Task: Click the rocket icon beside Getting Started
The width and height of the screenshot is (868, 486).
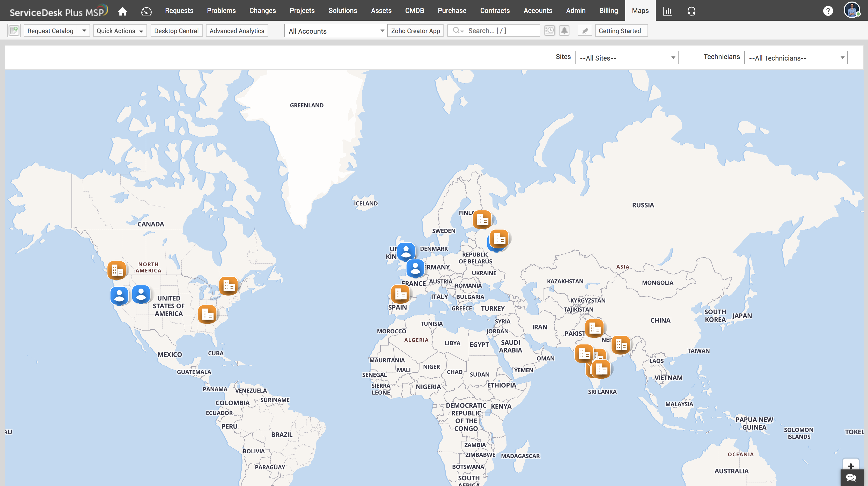Action: [585, 31]
